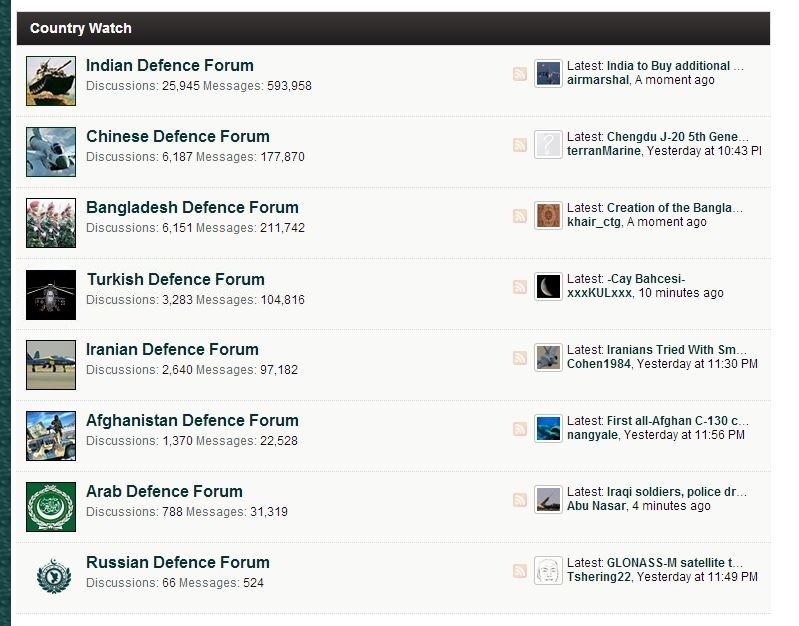Go to Afghanistan Defence Forum

pyautogui.click(x=192, y=420)
